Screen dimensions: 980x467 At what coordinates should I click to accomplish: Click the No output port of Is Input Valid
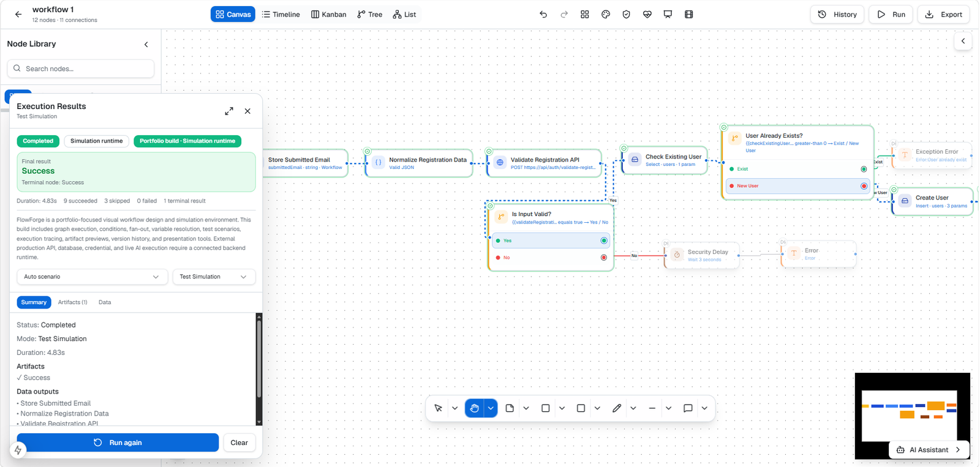pyautogui.click(x=604, y=258)
